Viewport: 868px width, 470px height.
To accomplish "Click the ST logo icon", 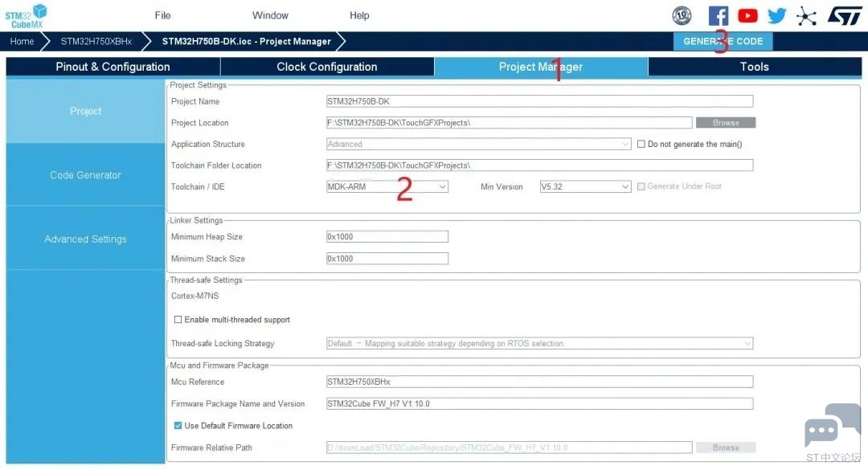I will [x=844, y=15].
